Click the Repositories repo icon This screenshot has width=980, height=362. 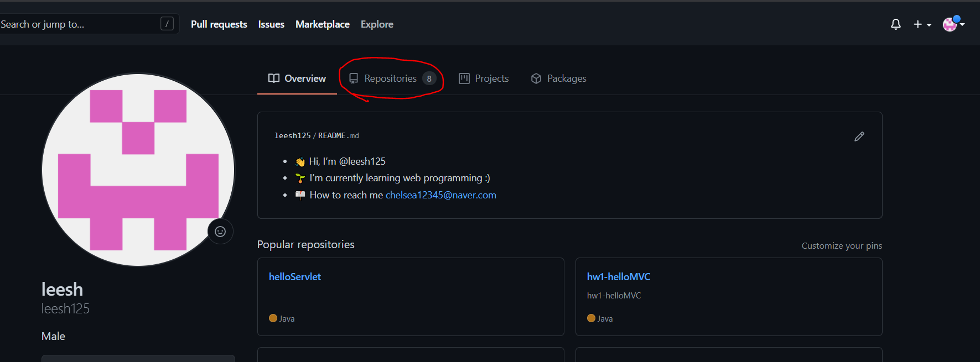click(x=354, y=78)
